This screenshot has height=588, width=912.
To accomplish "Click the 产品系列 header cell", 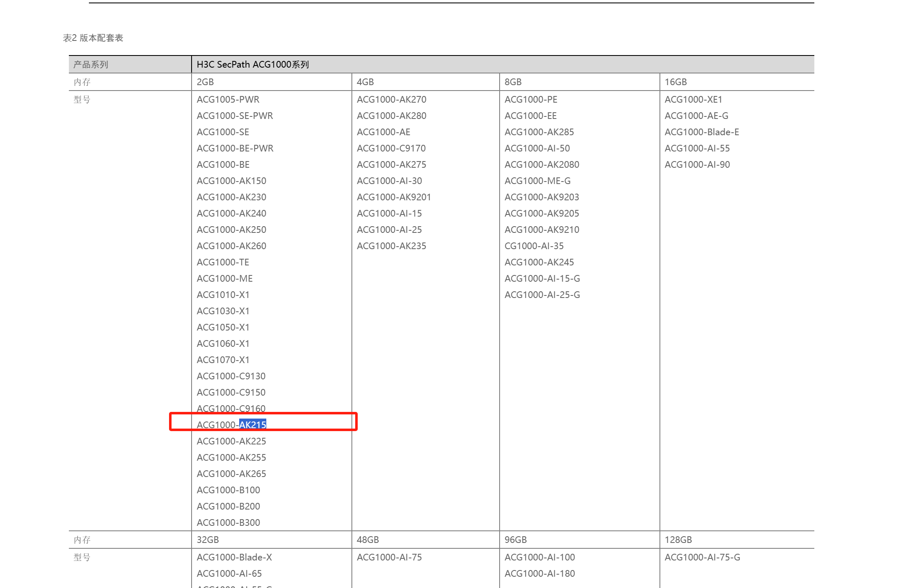I will pyautogui.click(x=91, y=64).
